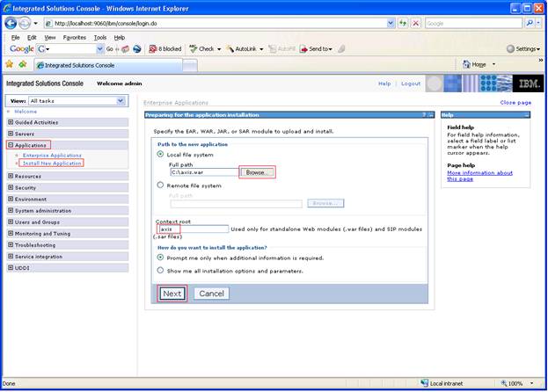548x392 pixels.
Task: Click the search magnifier icon
Action: point(530,23)
